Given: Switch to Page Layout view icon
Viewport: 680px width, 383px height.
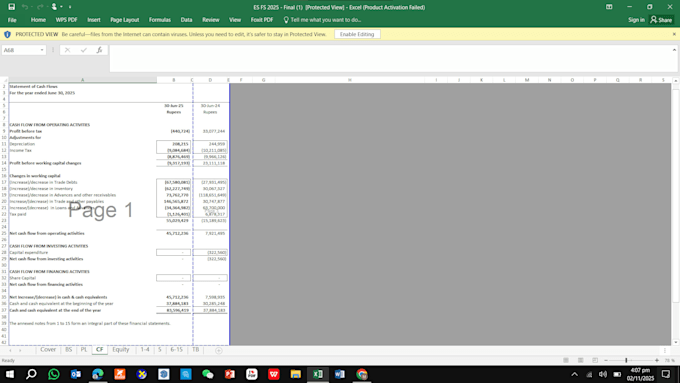Looking at the screenshot, I should pos(581,360).
